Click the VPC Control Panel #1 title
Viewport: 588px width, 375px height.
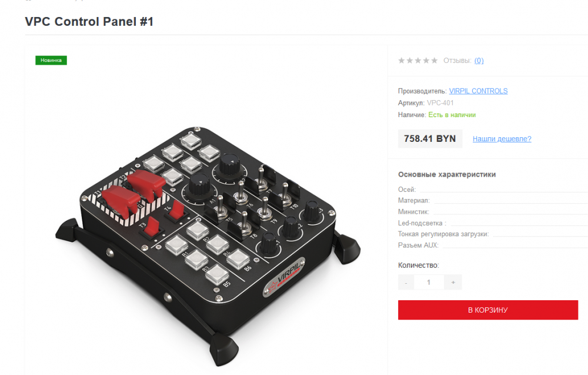pyautogui.click(x=89, y=22)
